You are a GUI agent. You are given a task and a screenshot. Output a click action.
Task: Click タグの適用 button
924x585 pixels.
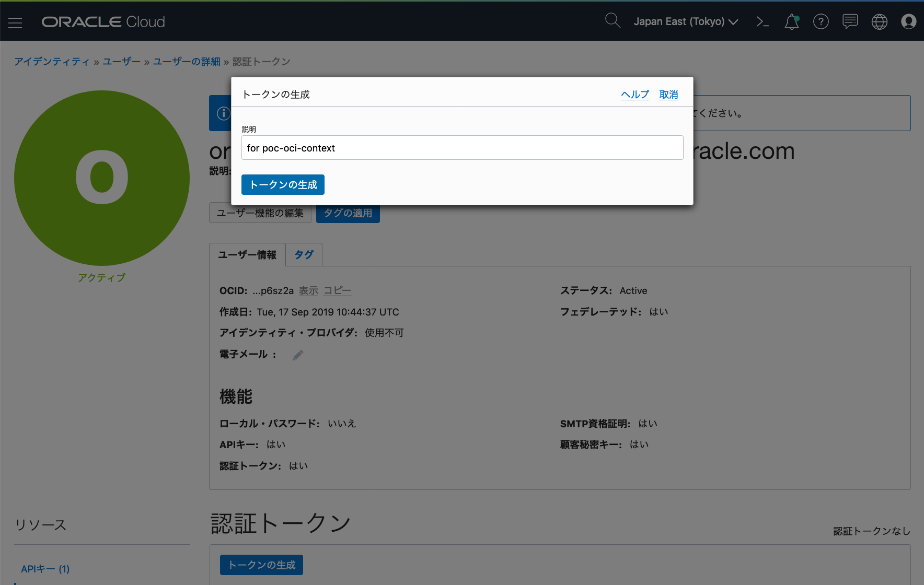tap(348, 213)
